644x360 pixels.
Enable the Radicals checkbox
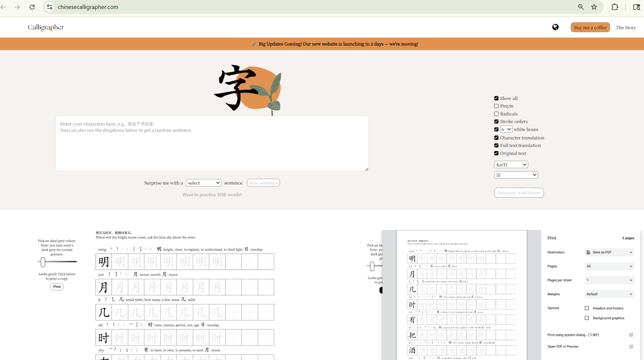click(x=496, y=114)
